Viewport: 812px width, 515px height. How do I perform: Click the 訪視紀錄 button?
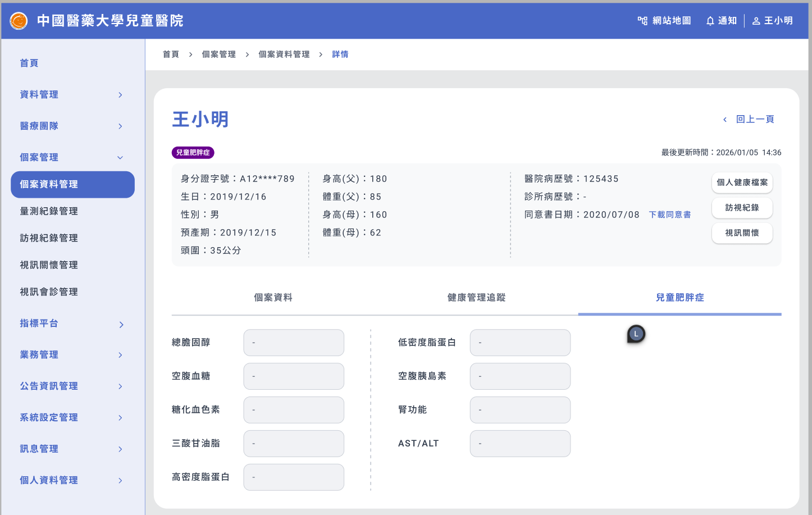[x=742, y=208]
